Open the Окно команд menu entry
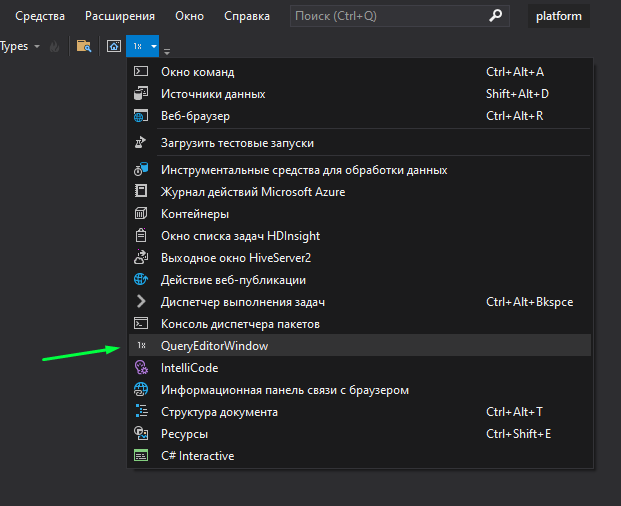The width and height of the screenshot is (621, 506). click(197, 72)
